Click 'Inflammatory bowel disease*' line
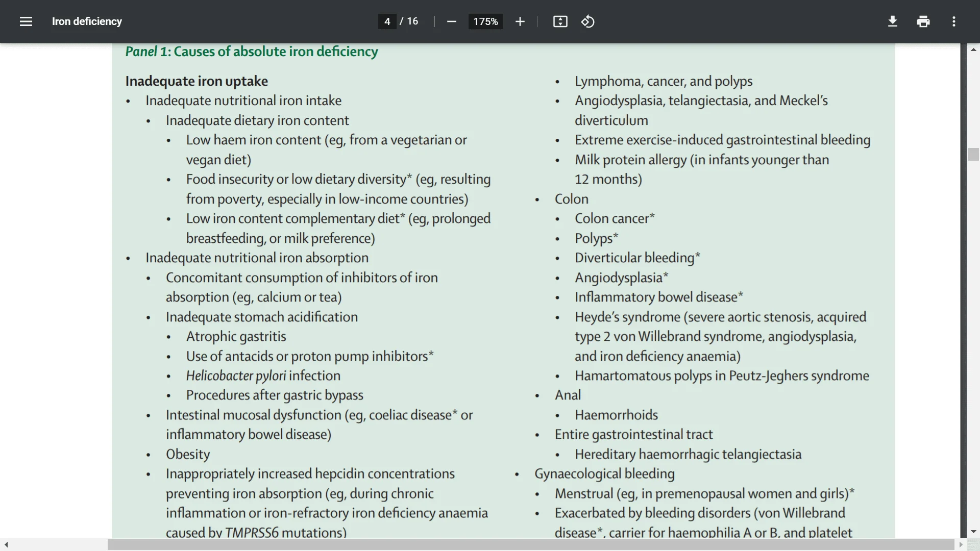This screenshot has height=551, width=980. pos(659,297)
